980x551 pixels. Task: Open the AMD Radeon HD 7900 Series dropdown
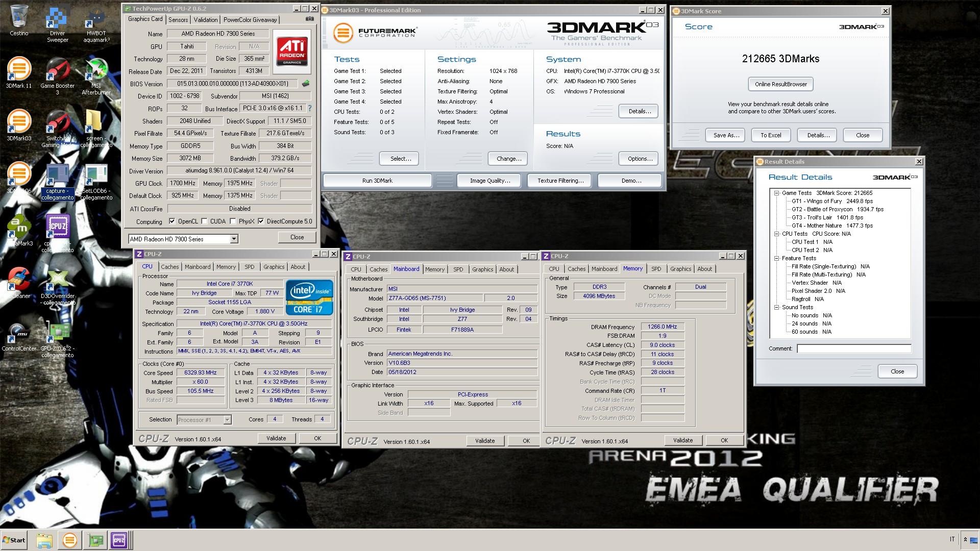pos(234,239)
